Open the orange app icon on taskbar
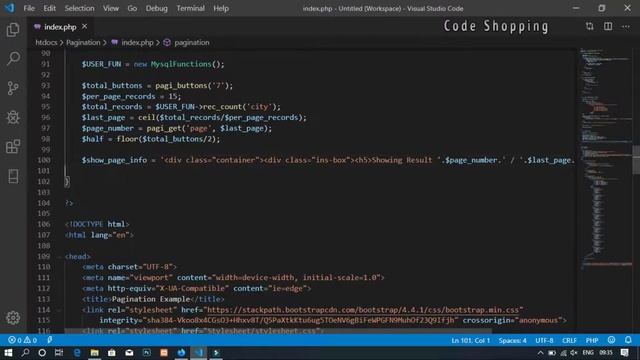The image size is (640, 360). 164,353
